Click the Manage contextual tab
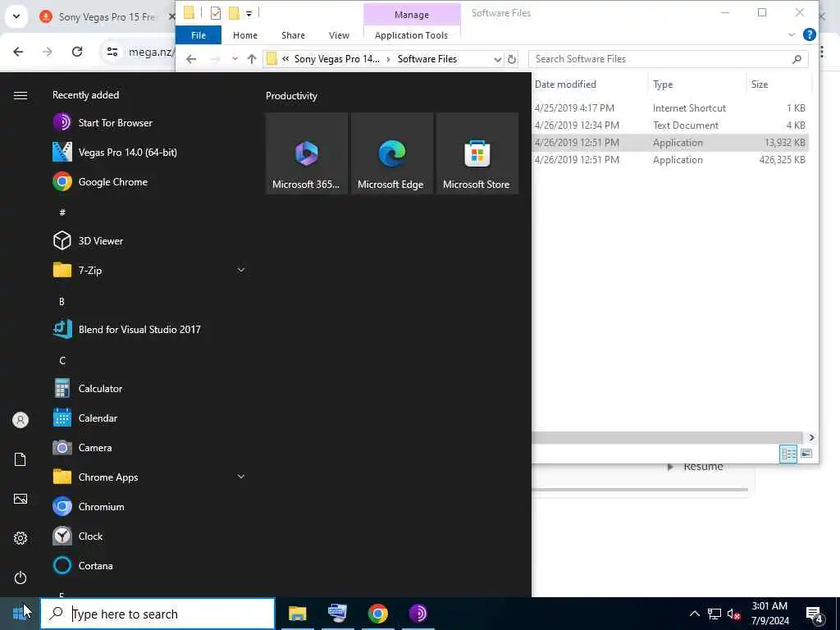This screenshot has width=840, height=630. tap(412, 15)
